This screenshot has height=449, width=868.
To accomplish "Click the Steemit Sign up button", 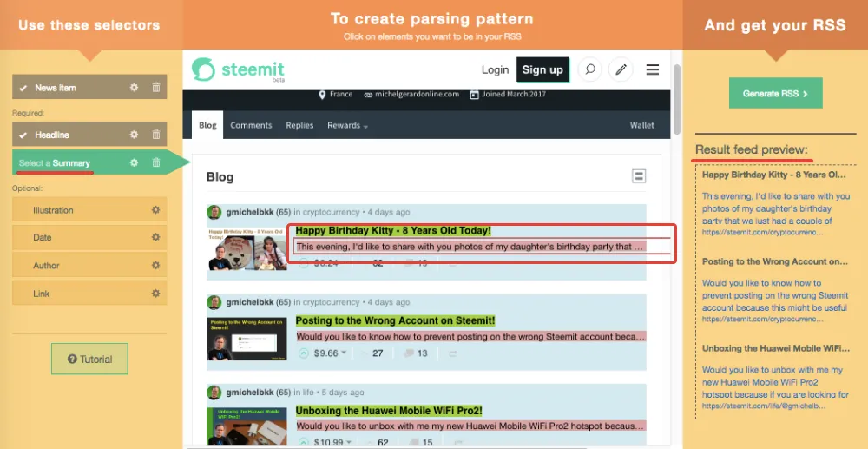I will click(x=542, y=69).
